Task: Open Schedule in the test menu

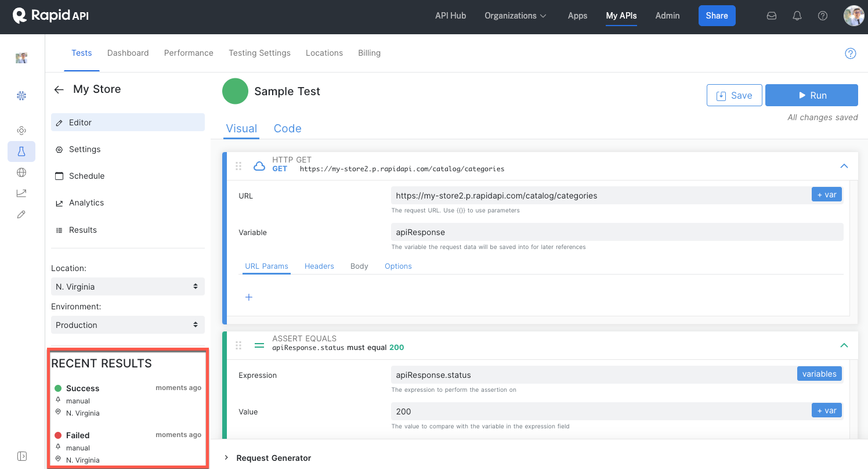Action: [x=128, y=176]
